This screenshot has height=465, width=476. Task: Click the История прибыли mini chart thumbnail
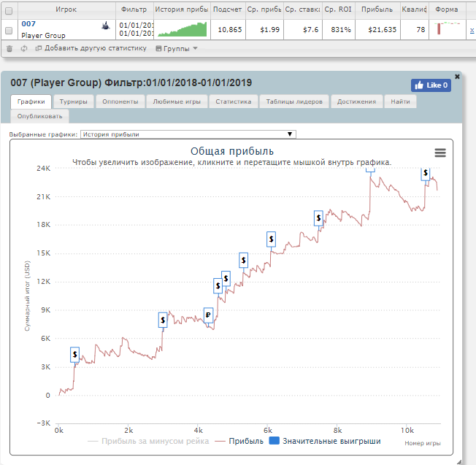coord(182,29)
